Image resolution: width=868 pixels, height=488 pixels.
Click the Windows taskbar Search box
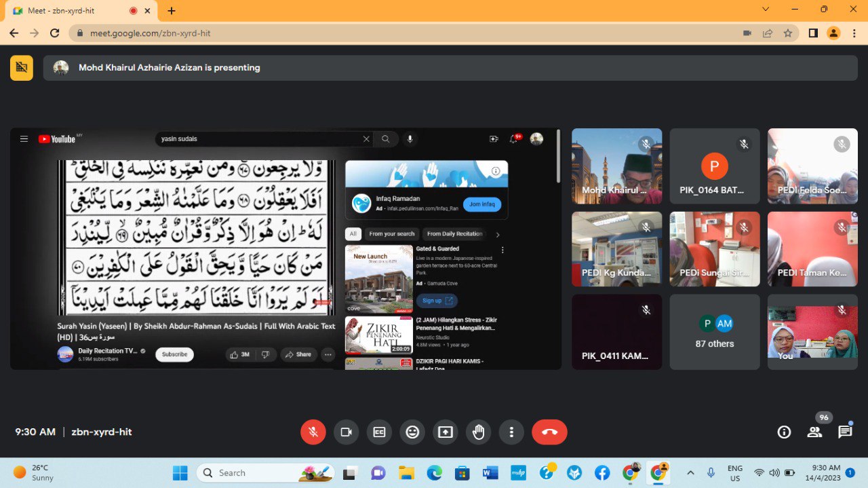266,473
